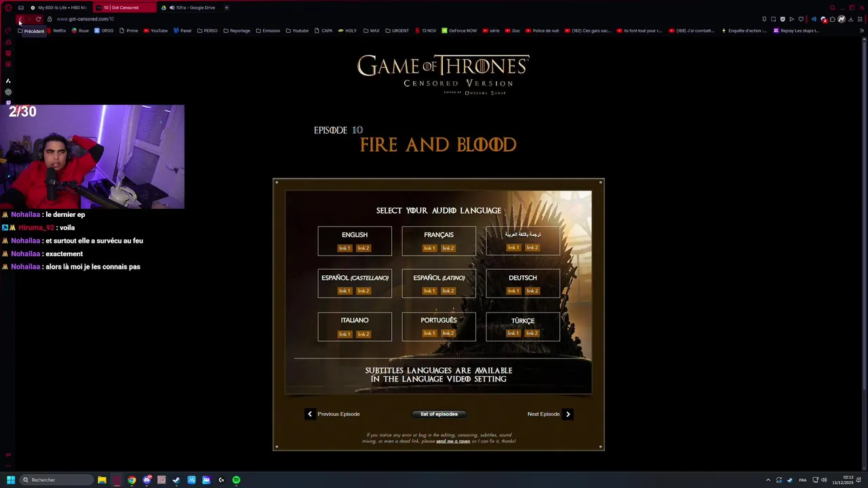Select the 10 | Got Censored tab
This screenshot has width=868, height=488.
(125, 7)
